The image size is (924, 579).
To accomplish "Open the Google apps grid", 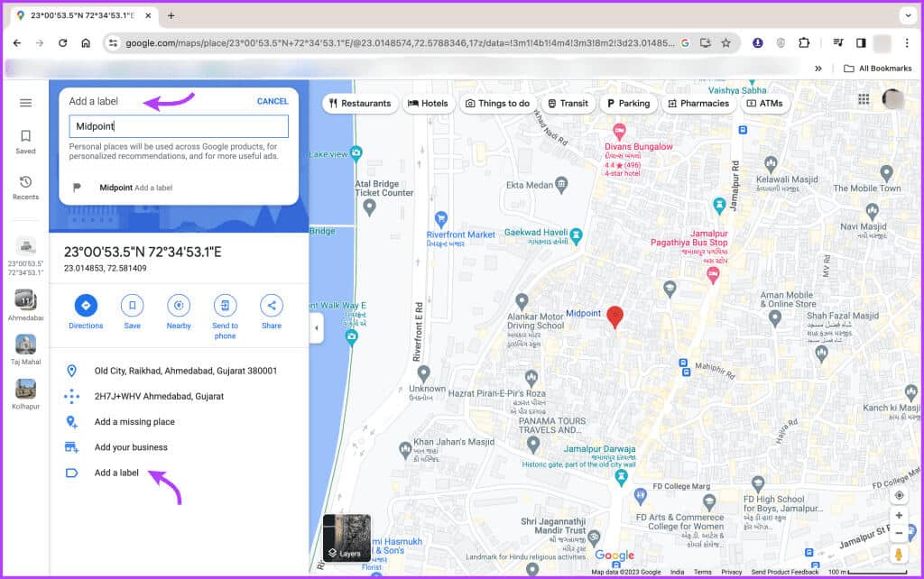I will coord(864,99).
